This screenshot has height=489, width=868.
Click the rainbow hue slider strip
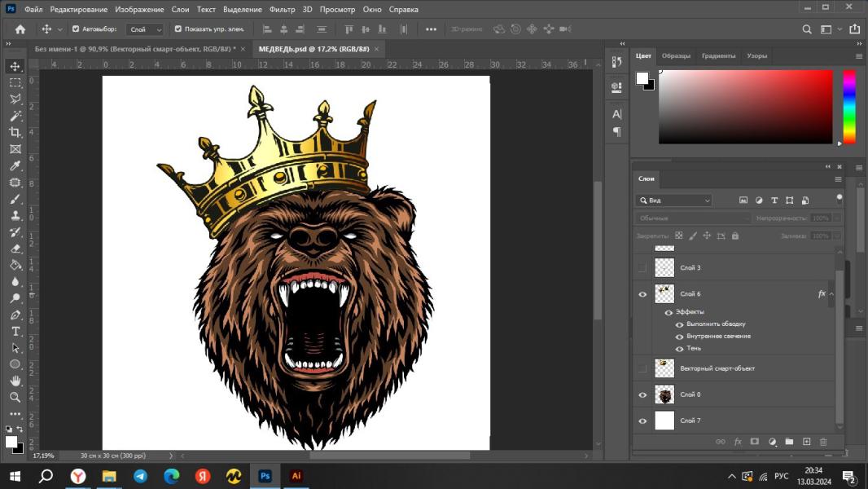tap(849, 107)
